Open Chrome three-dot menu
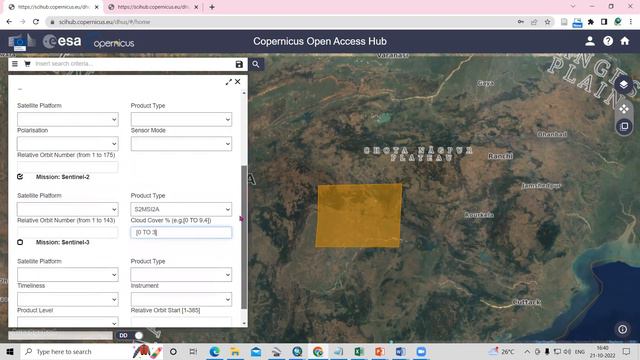This screenshot has width=640, height=360. tap(631, 22)
